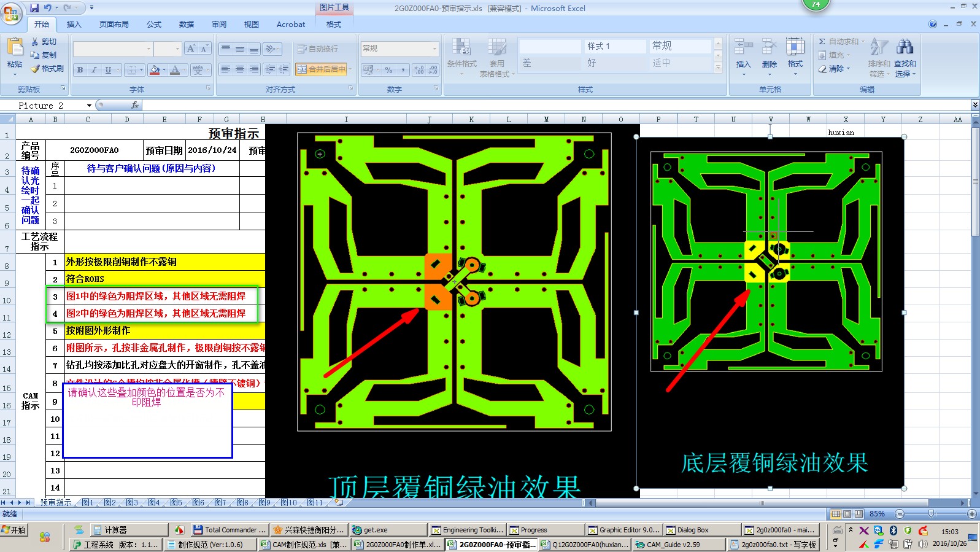Open the 数据 Data tab

coord(187,25)
